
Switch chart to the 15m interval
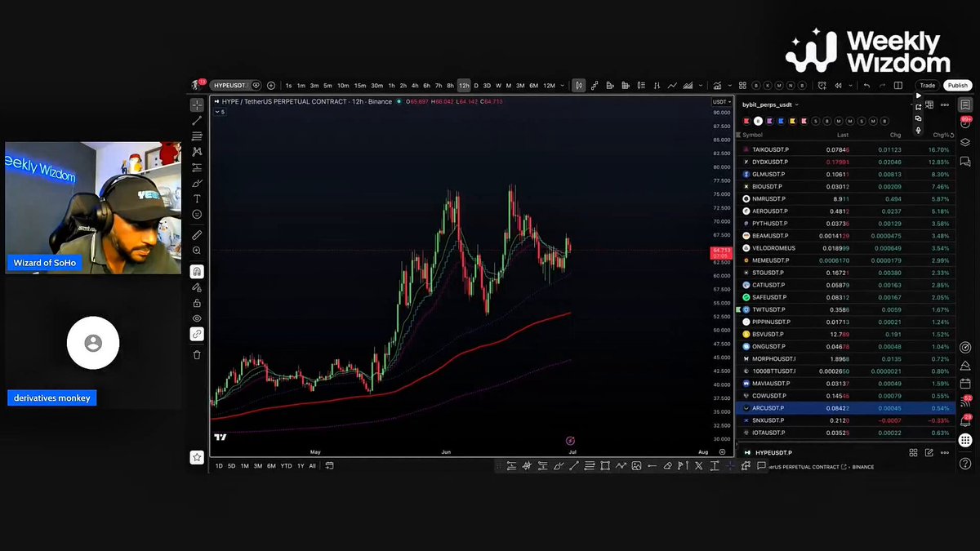click(x=360, y=86)
